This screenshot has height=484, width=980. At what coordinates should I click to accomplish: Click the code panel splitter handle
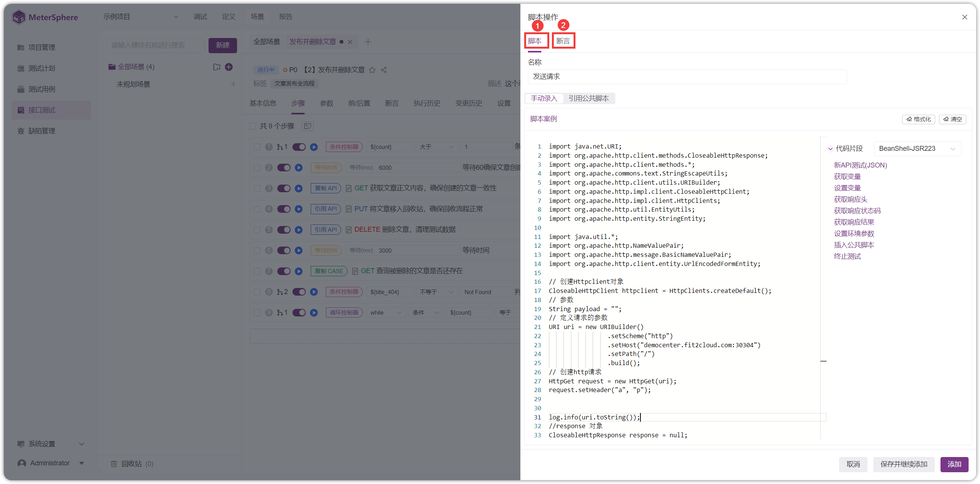[x=823, y=361]
